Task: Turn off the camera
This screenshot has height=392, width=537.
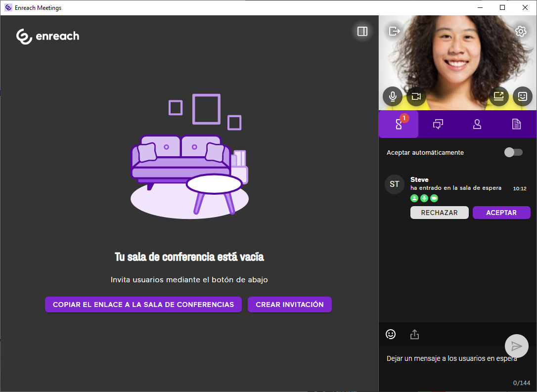Action: pos(416,96)
